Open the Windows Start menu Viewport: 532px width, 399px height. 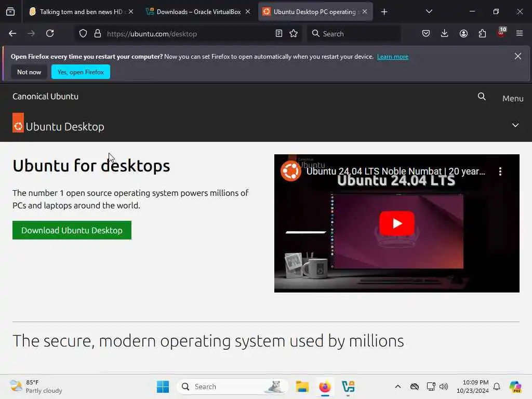(163, 387)
